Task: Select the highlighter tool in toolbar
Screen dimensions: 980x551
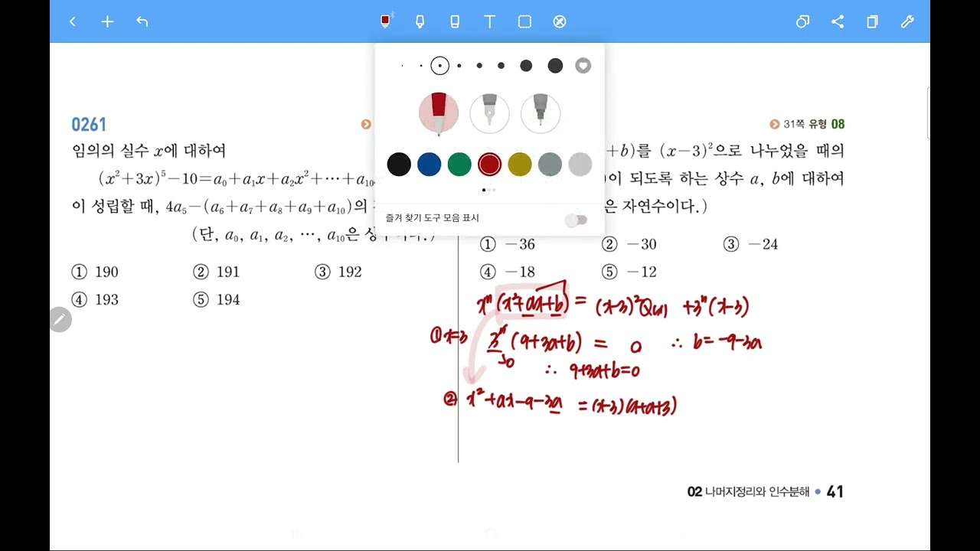Action: [420, 21]
